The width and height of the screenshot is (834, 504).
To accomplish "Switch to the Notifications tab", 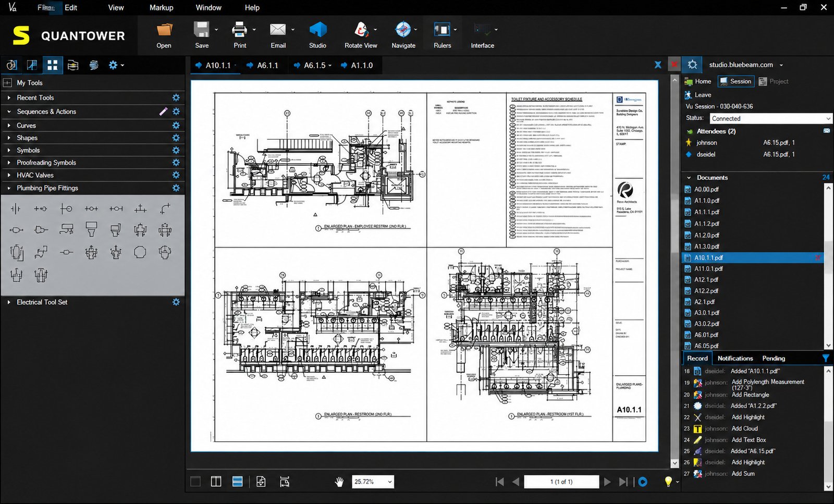I will coord(735,359).
